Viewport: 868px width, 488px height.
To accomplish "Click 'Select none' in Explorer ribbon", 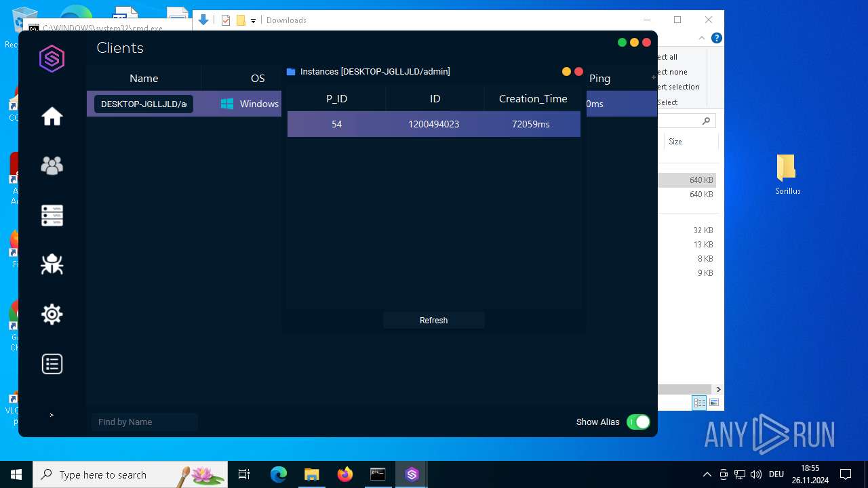I will [x=673, y=72].
